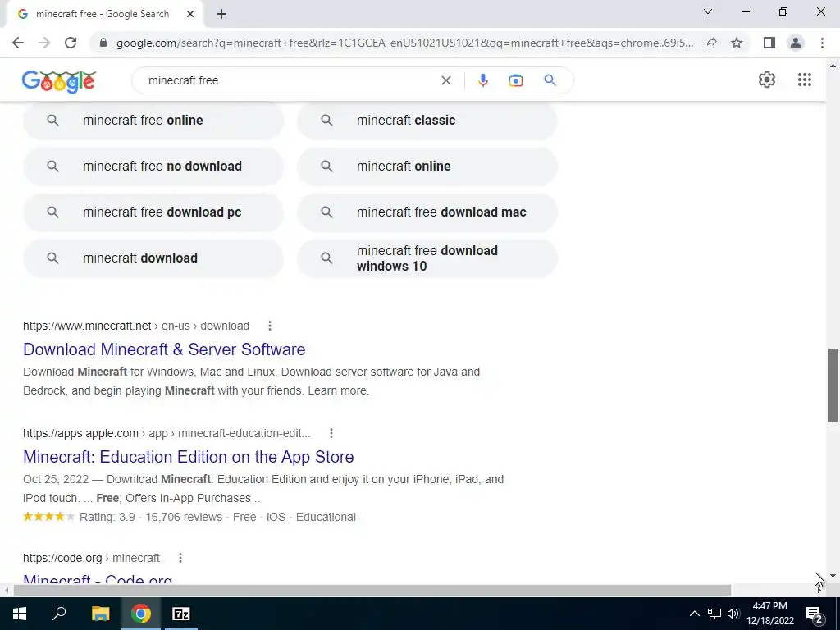Image resolution: width=840 pixels, height=630 pixels.
Task: Clear the search box with the X
Action: tap(445, 80)
